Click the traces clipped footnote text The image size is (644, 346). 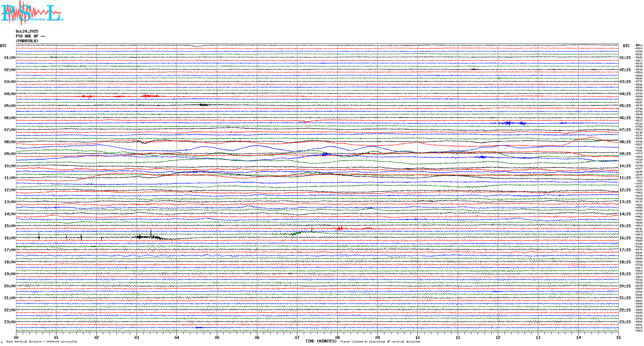pyautogui.click(x=380, y=342)
